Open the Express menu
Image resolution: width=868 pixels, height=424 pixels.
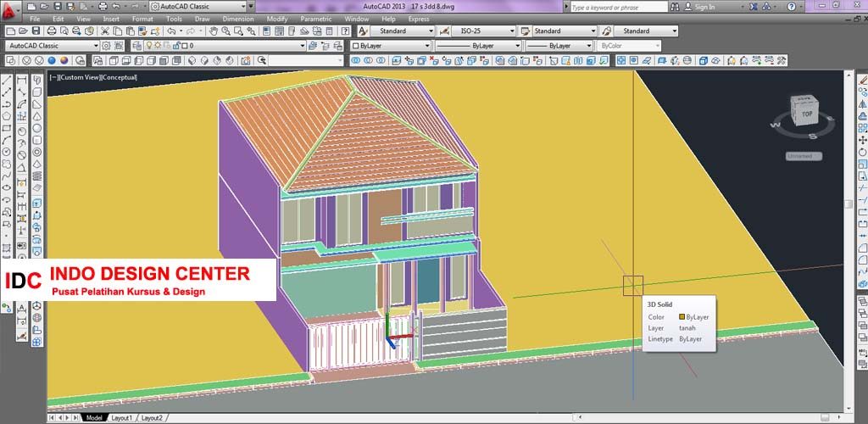click(x=419, y=19)
